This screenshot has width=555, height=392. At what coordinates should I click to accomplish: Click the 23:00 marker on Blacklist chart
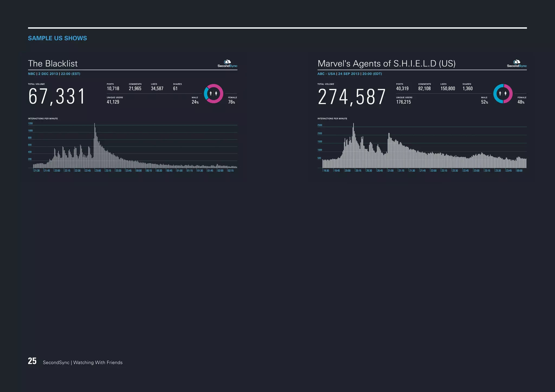98,171
